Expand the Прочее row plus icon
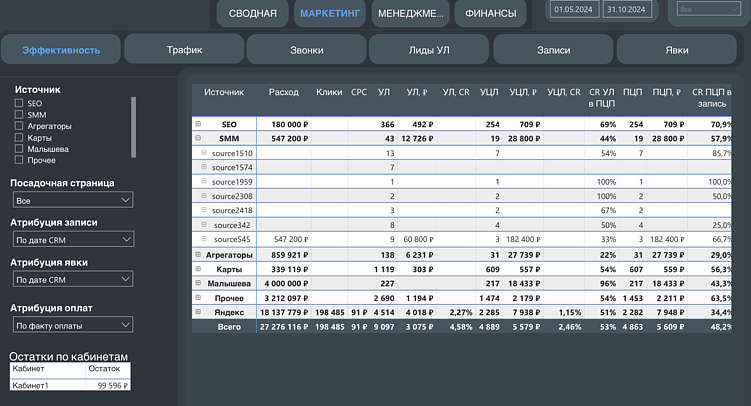This screenshot has width=751, height=406. coord(198,298)
